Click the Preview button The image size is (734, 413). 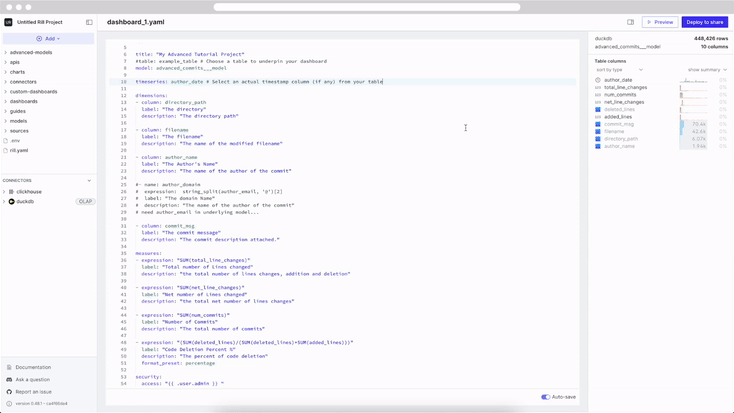click(x=659, y=22)
